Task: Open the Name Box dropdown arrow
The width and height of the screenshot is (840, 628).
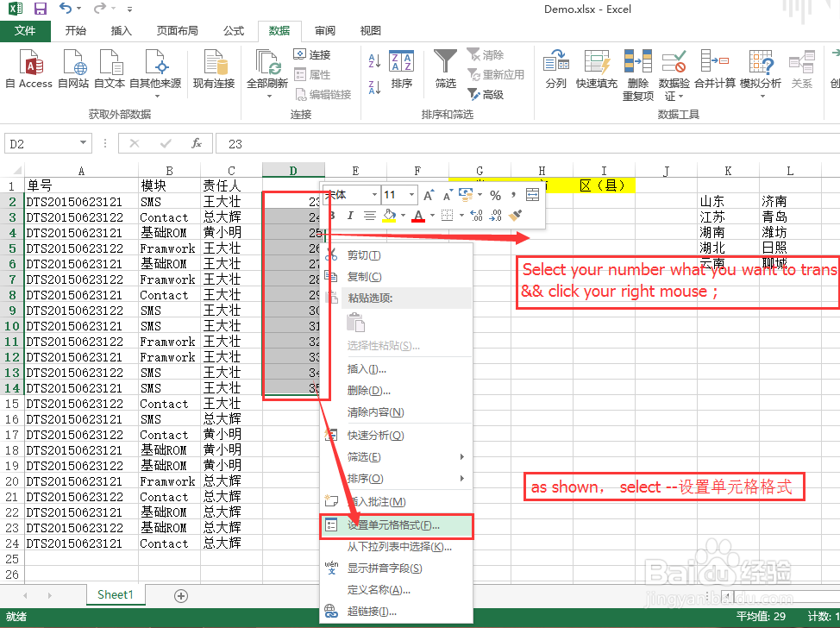Action: (x=83, y=143)
